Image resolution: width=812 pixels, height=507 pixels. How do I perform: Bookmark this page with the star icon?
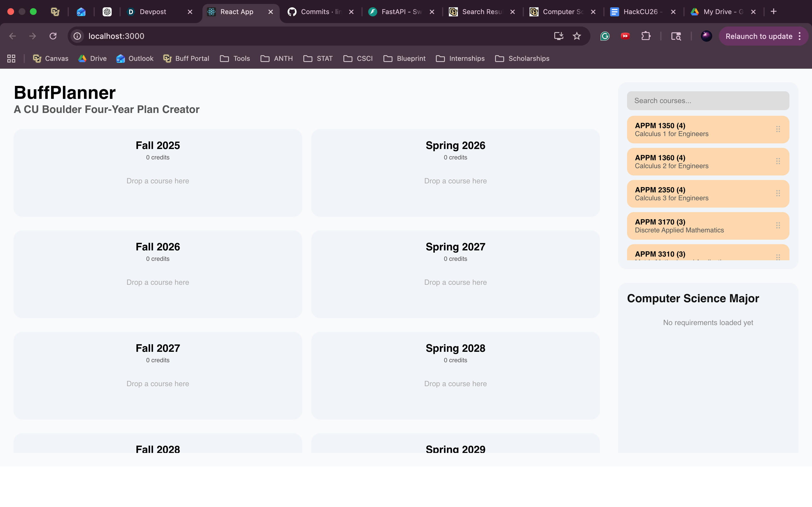click(577, 36)
